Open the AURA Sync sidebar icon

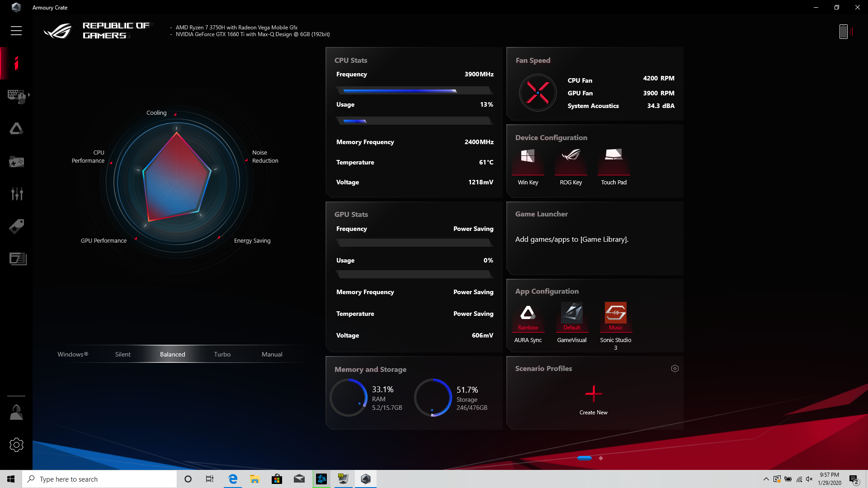pos(16,129)
